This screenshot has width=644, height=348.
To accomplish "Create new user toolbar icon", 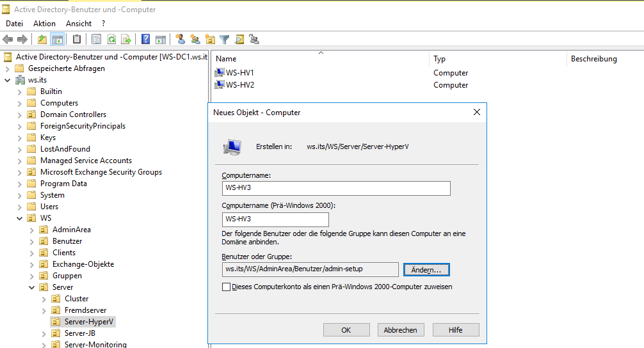I will point(181,40).
